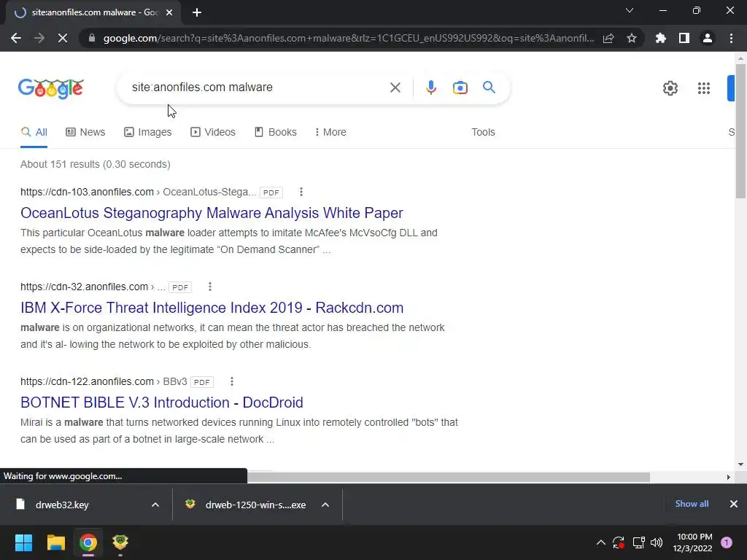Open the notification badge in the tray

[x=727, y=542]
